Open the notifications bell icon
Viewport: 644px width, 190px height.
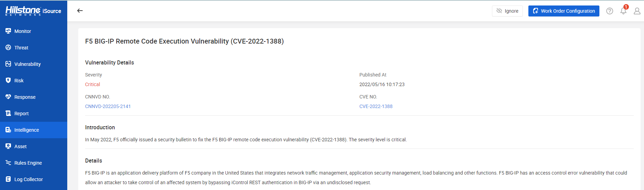click(x=623, y=11)
